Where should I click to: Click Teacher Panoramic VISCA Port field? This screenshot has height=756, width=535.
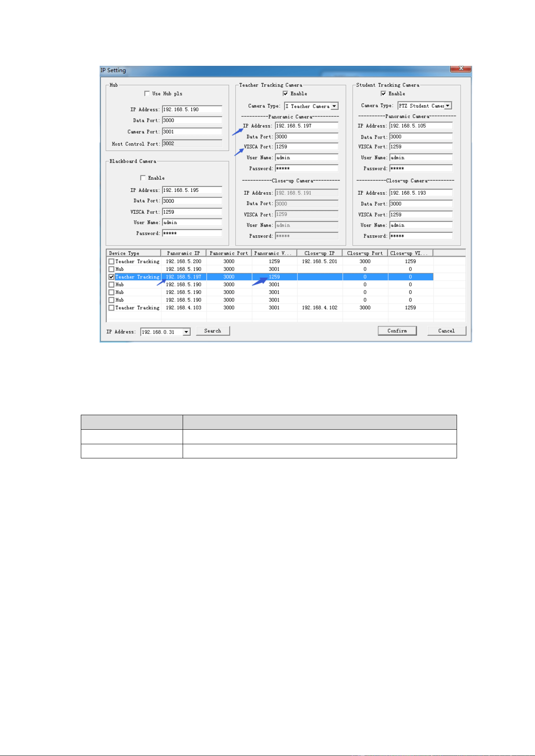(x=307, y=147)
